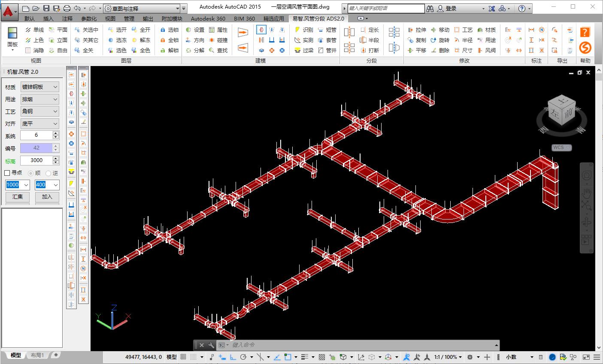Open the 材质 material dropdown
Viewport: 603px width, 364px height.
click(39, 87)
